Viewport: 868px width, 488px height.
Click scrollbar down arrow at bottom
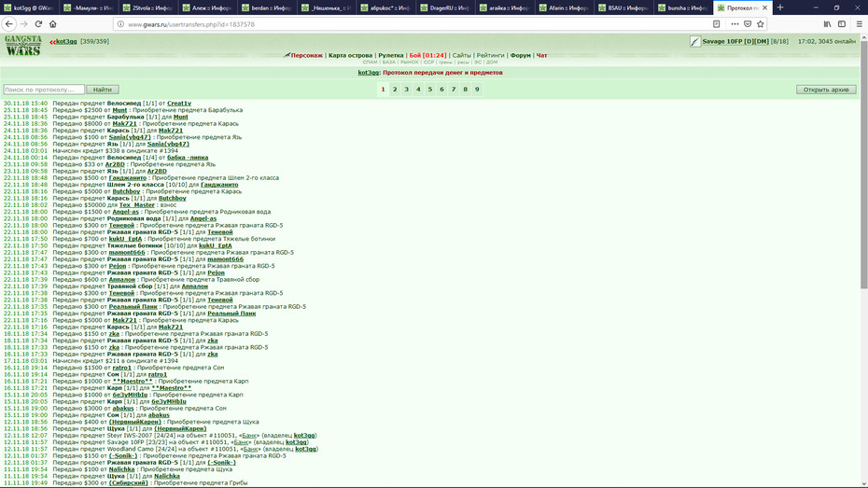[x=863, y=484]
